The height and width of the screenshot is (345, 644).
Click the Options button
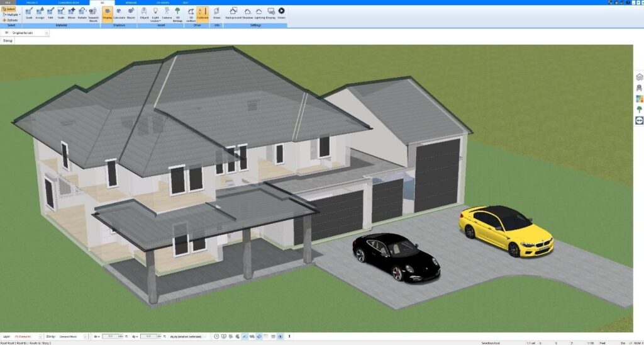(11, 20)
